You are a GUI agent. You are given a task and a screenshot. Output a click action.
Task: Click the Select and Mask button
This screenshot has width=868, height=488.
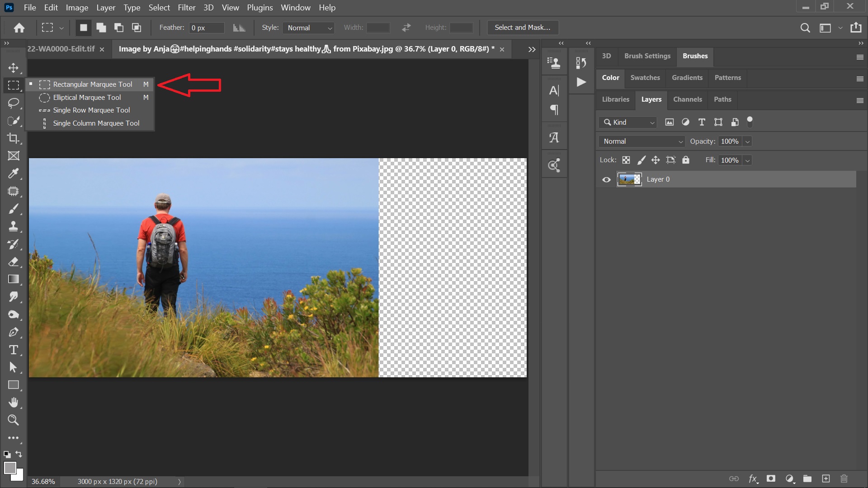pos(522,28)
